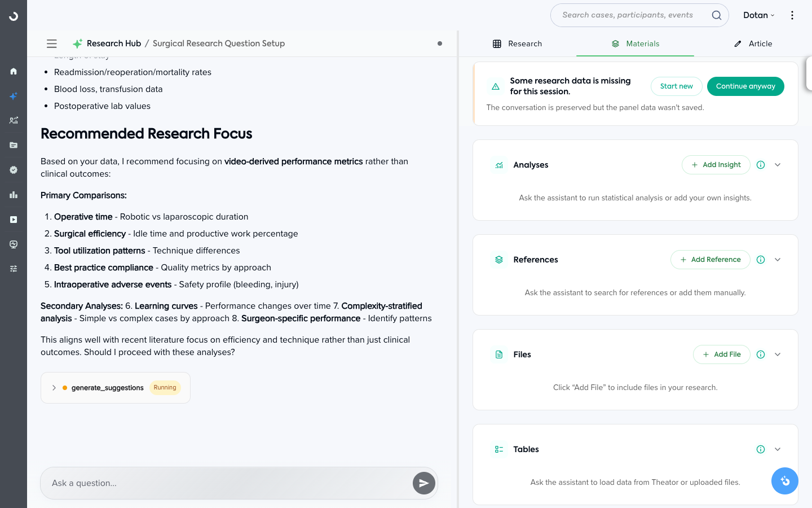Click the Ask a question input
Screen dimensions: 812x508
pyautogui.click(x=239, y=483)
